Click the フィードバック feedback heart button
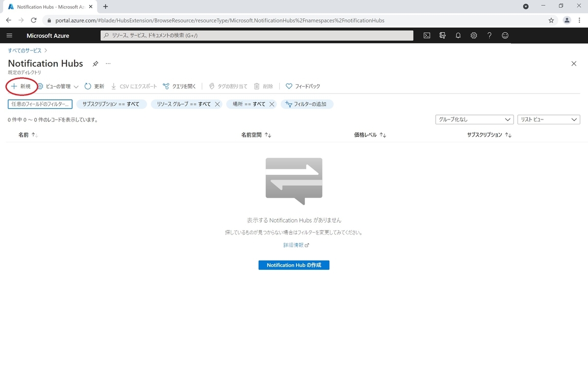This screenshot has height=375, width=588. (303, 86)
